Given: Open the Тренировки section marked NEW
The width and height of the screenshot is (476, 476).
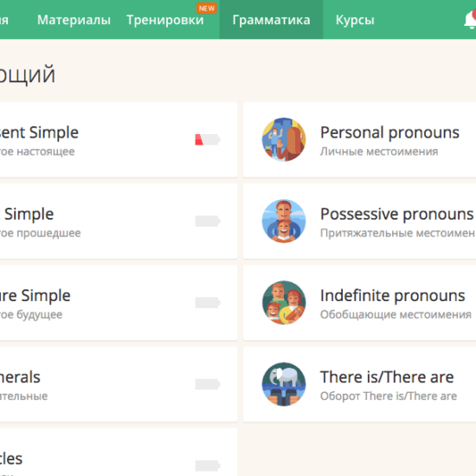Looking at the screenshot, I should pyautogui.click(x=165, y=20).
